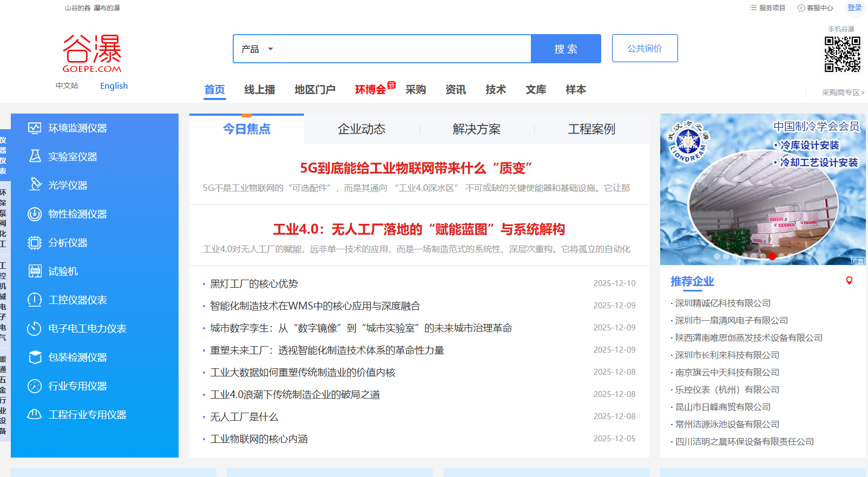This screenshot has height=477, width=868.
Task: Click the 行业专用仪器 icon
Action: (x=35, y=386)
